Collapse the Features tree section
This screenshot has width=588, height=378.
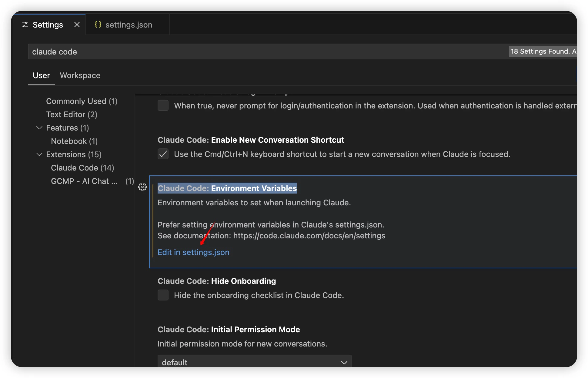tap(39, 128)
